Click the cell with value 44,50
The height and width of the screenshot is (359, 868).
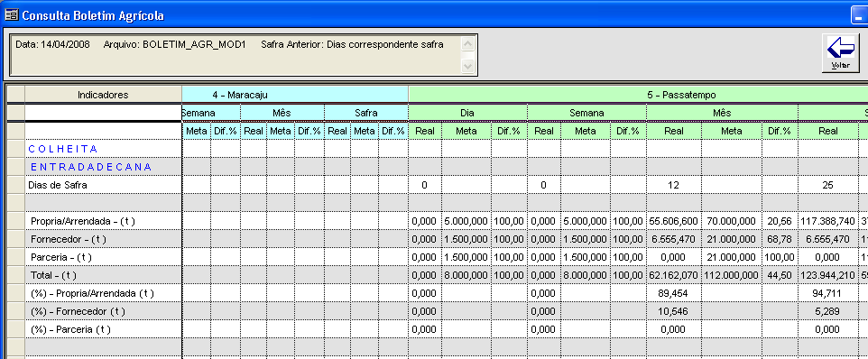(x=780, y=275)
